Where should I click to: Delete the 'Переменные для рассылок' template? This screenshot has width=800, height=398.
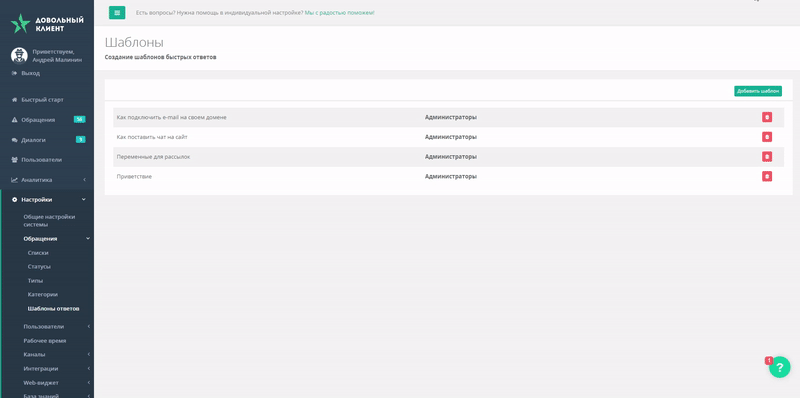pos(766,157)
